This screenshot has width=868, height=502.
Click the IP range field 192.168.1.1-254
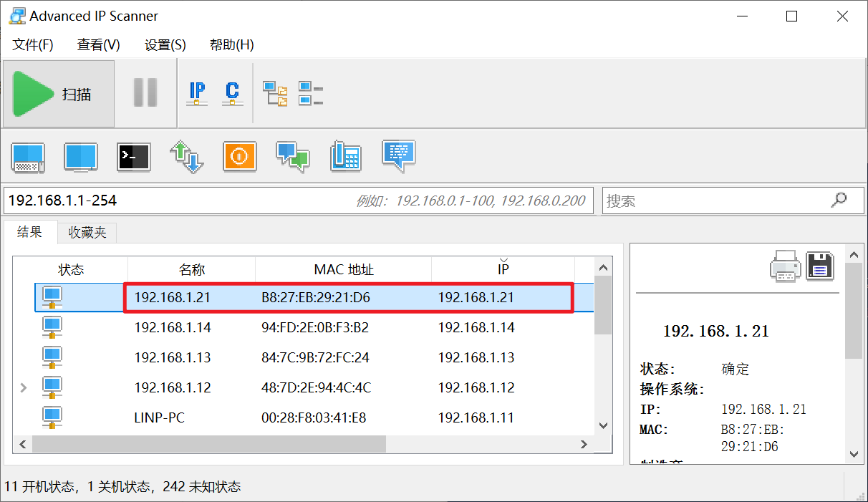[x=299, y=201]
